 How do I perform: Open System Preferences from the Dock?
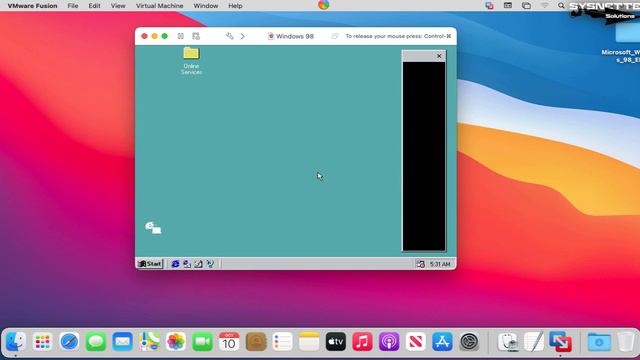[x=469, y=342]
